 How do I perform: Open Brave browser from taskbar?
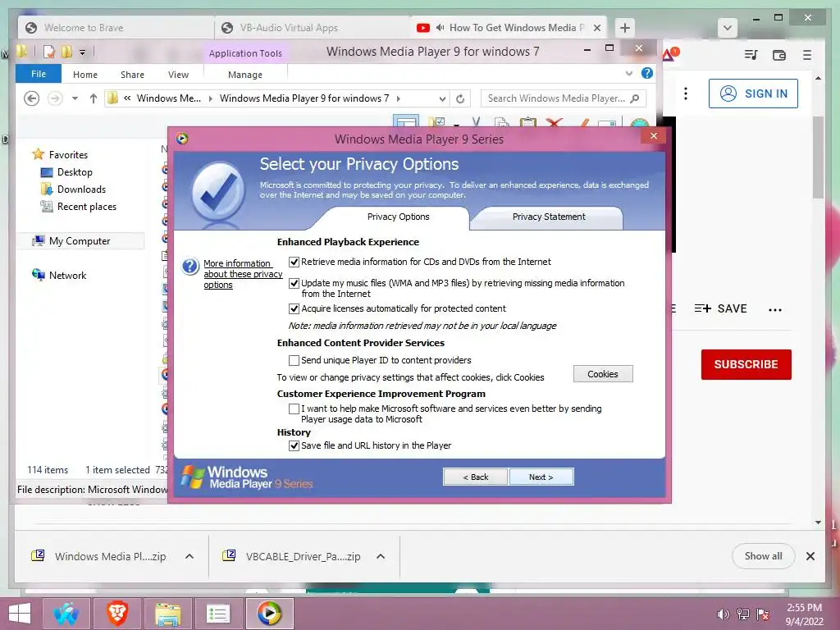pos(117,614)
